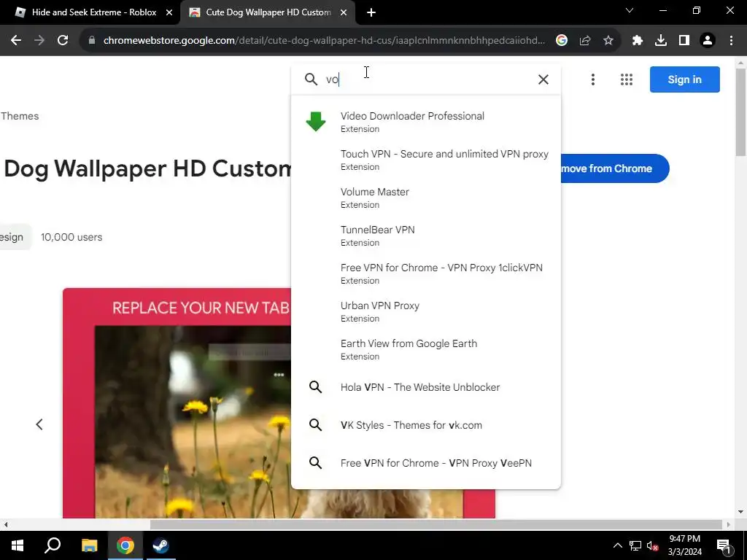Open the Extensions puzzle icon
Viewport: 747px width, 560px height.
tap(638, 41)
